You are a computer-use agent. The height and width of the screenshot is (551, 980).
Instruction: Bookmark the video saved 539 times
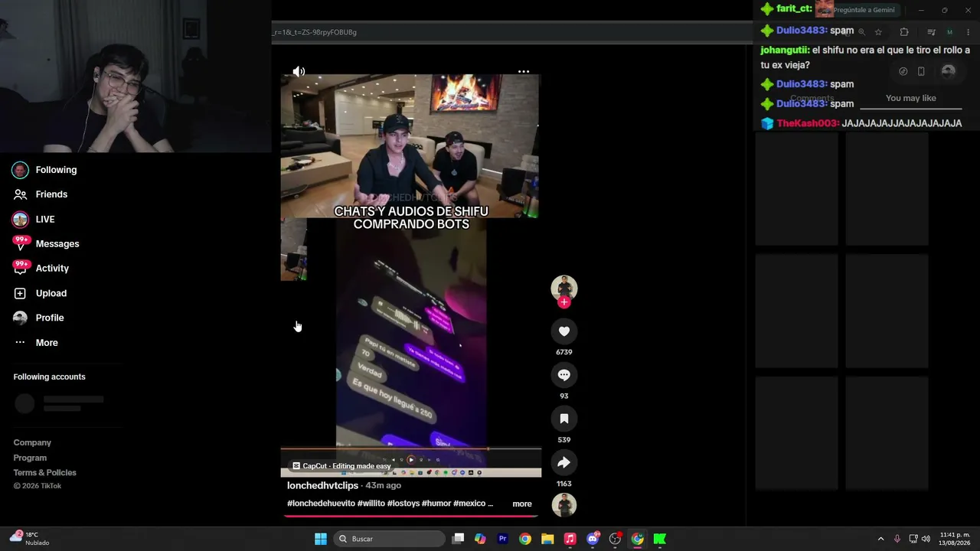click(x=564, y=419)
